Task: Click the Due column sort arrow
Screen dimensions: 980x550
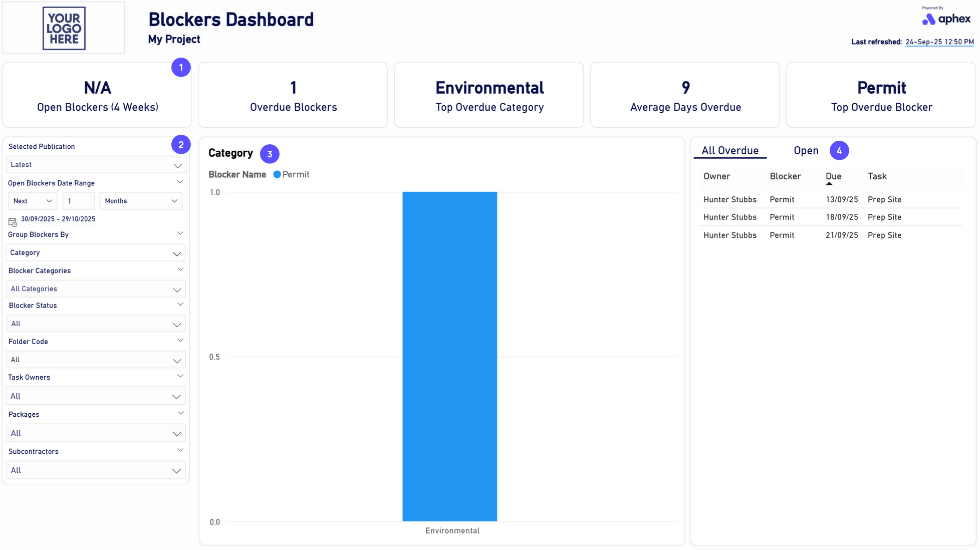Action: coord(829,184)
